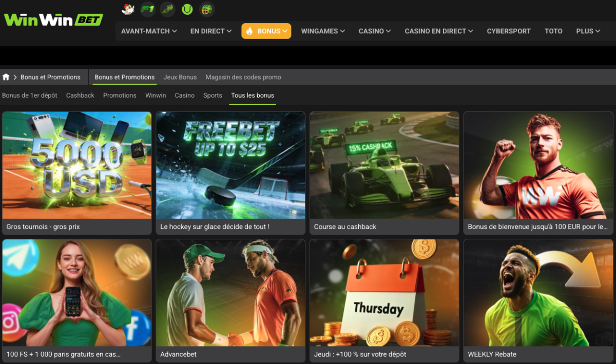The height and width of the screenshot is (364, 616).
Task: Select the Sports bonus filter
Action: [213, 95]
